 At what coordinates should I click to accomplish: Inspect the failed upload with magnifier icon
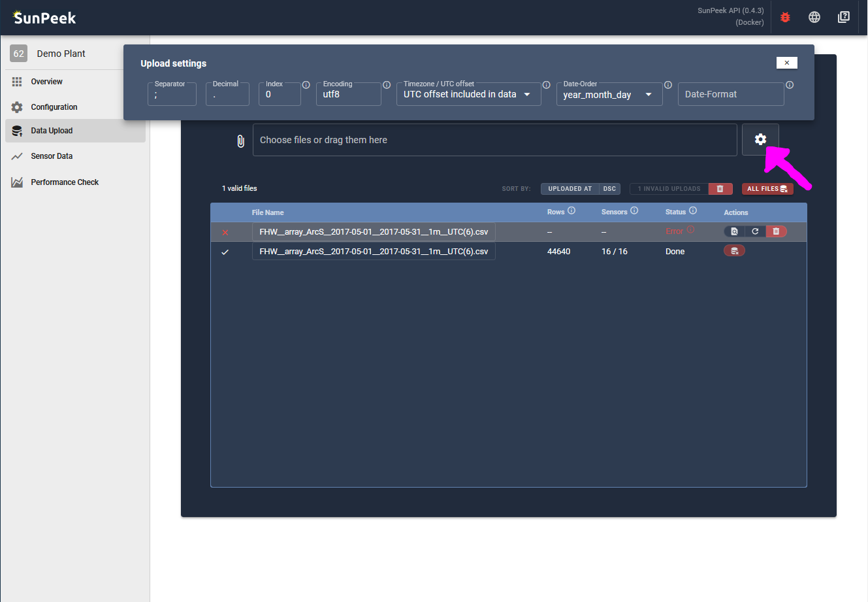(x=734, y=231)
